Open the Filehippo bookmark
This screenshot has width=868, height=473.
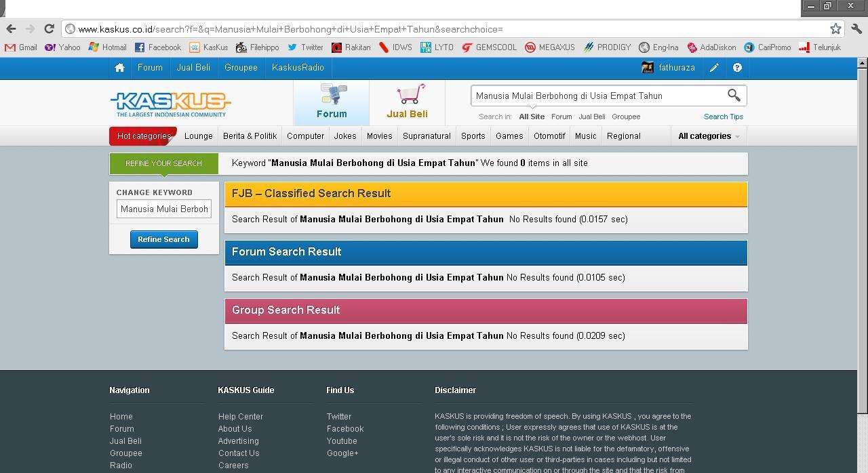pyautogui.click(x=258, y=47)
